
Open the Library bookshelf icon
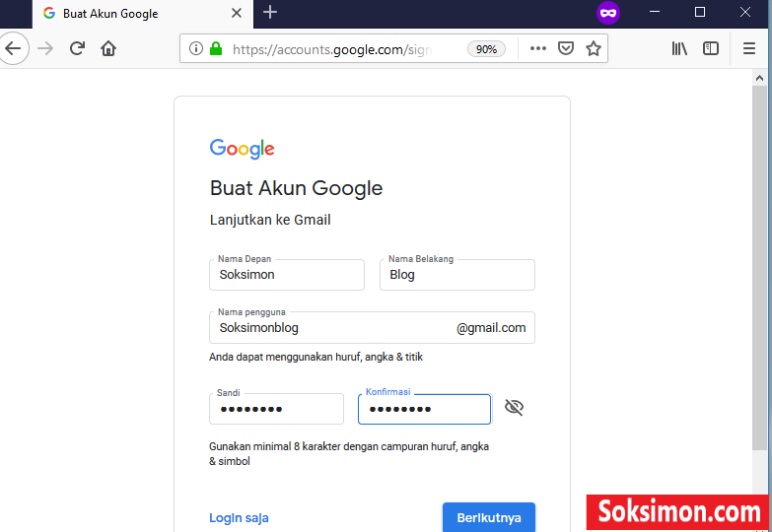pyautogui.click(x=679, y=48)
